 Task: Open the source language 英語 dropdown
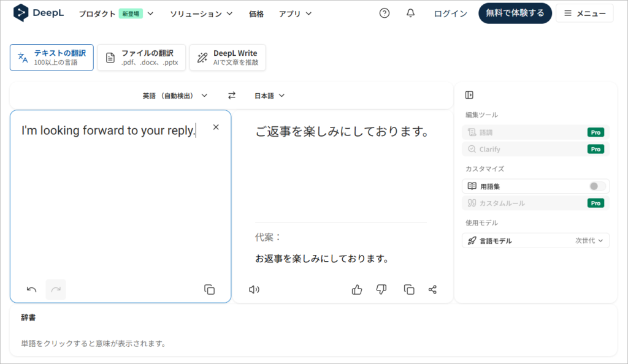point(175,96)
